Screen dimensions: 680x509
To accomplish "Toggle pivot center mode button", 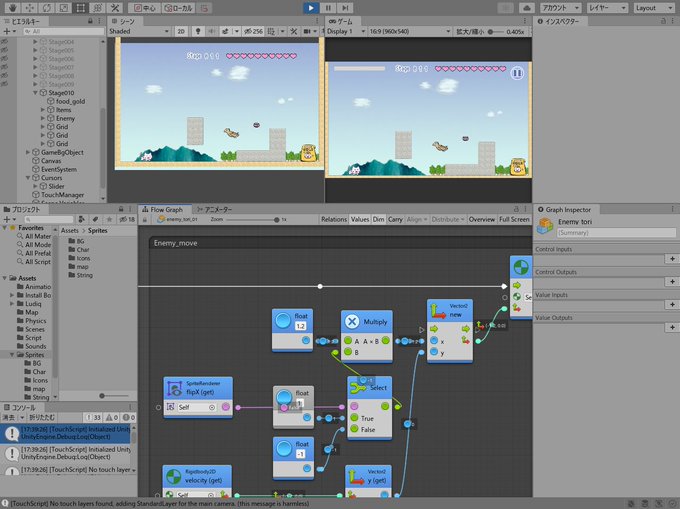I will 145,8.
